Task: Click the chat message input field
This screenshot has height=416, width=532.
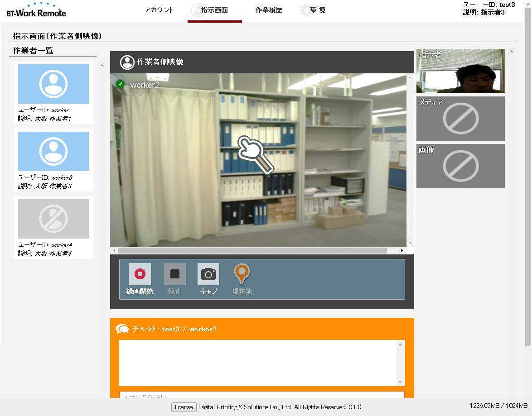Action: (x=262, y=395)
